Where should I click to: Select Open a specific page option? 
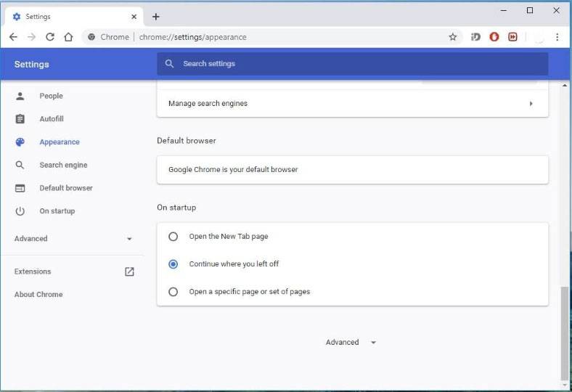point(173,292)
